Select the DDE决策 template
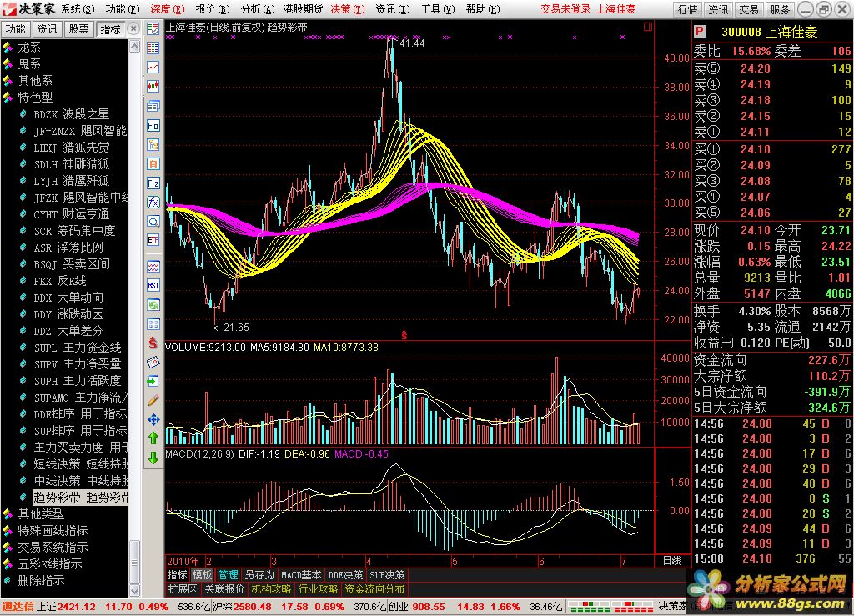The image size is (854, 616). pos(345,574)
